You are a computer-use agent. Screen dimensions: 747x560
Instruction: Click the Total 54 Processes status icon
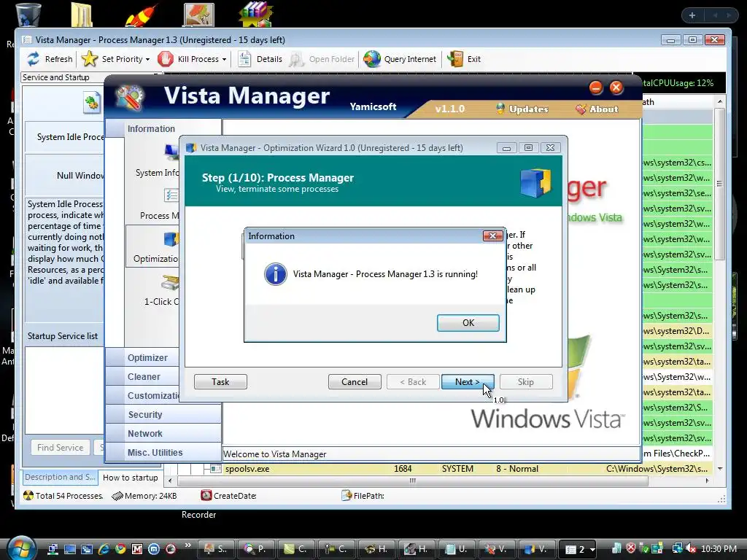pos(28,496)
